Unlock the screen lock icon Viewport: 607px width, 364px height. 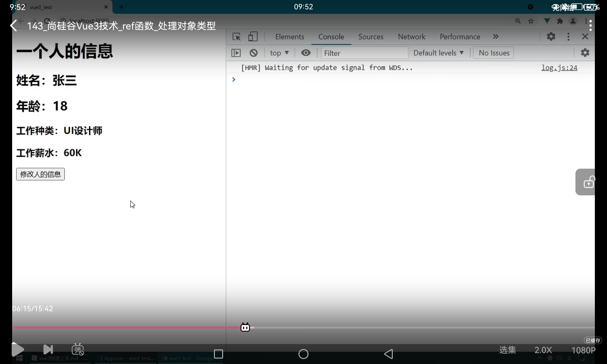(x=588, y=182)
